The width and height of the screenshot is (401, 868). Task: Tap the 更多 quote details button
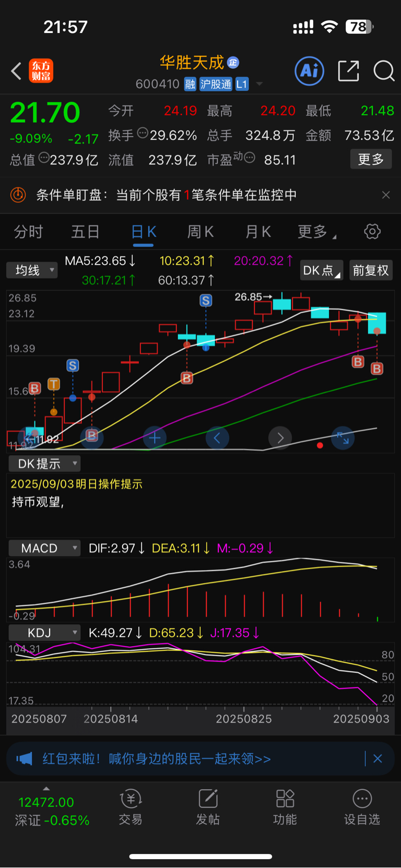(371, 159)
